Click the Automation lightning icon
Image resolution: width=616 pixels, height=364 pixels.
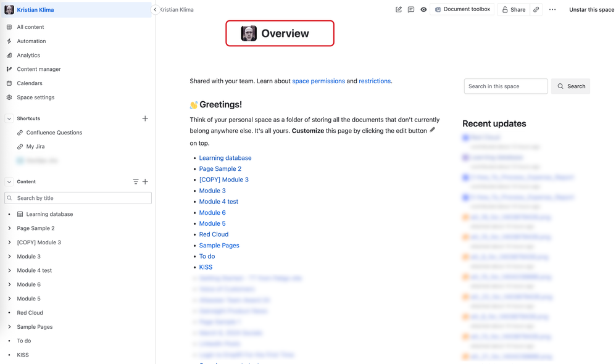tap(9, 41)
